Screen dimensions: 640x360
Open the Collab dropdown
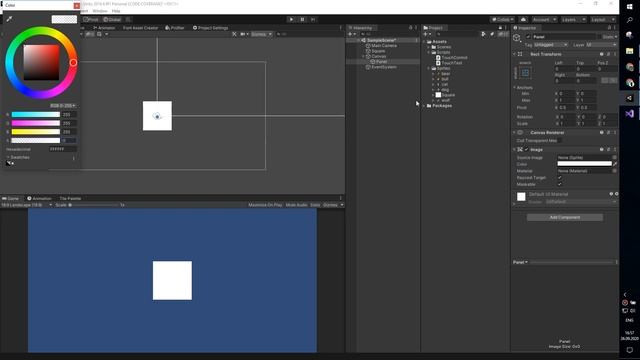[x=502, y=20]
